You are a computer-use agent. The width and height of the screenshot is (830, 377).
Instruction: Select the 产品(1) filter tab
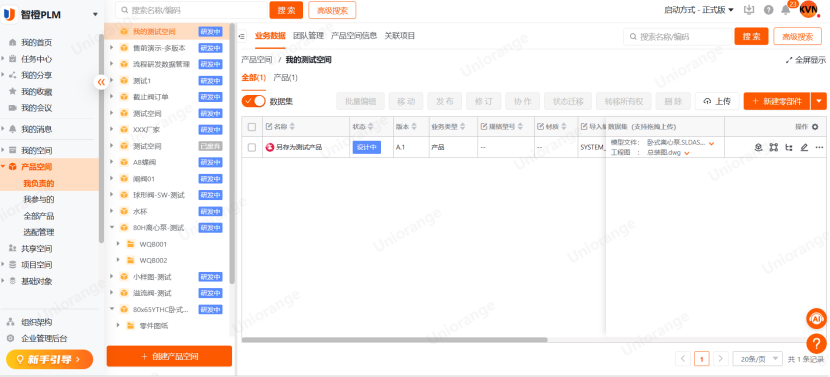pos(285,78)
